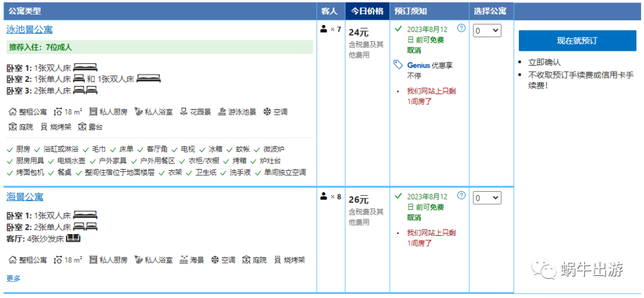Click the 私人浴室 shower icon in the 海景公寓 row
644x298 pixels.
click(138, 260)
